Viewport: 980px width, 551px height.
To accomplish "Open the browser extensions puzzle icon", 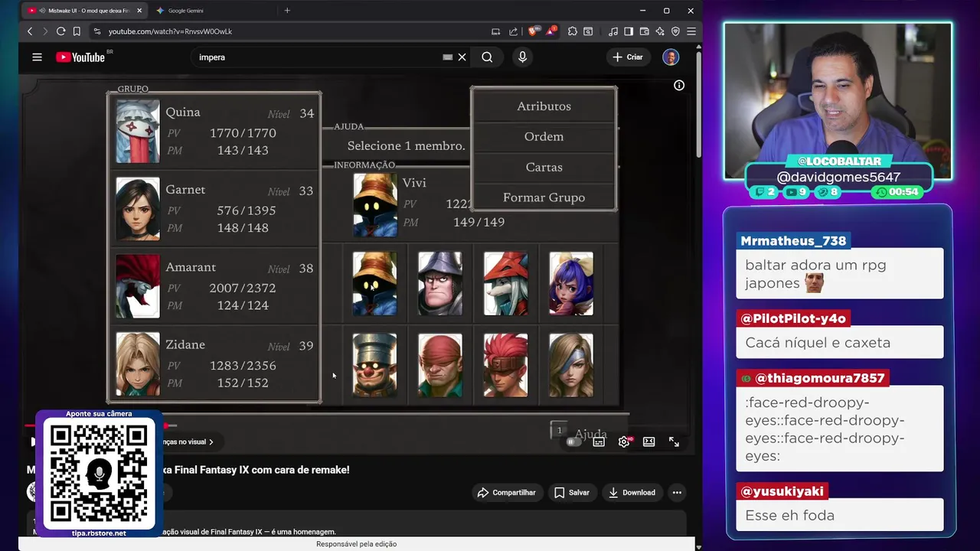I will 572,31.
